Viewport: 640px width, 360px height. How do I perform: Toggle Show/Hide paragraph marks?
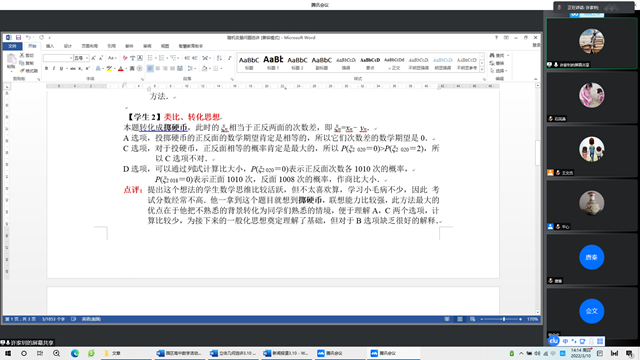230,58
